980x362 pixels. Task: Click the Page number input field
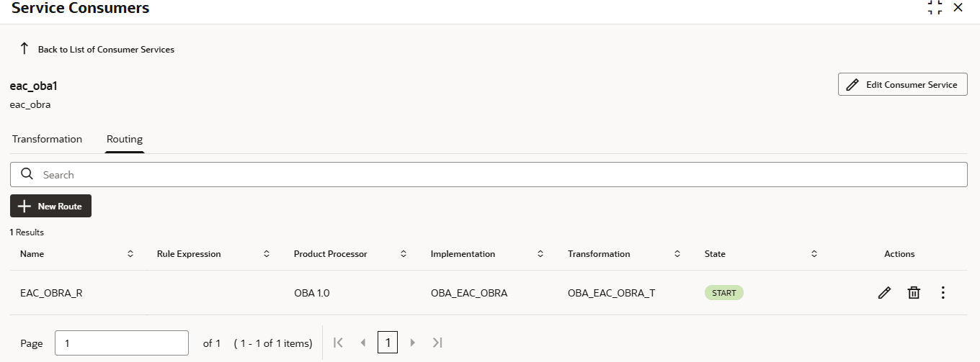tap(121, 343)
